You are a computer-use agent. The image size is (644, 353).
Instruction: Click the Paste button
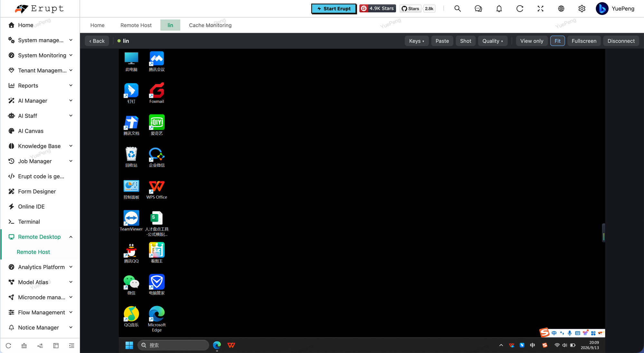pos(442,41)
